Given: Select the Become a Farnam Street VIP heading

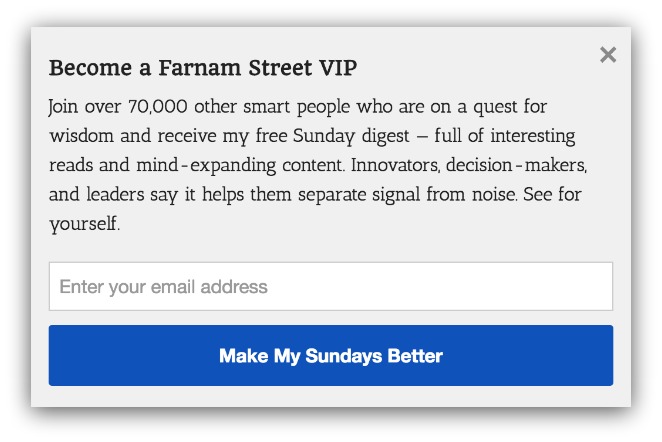Looking at the screenshot, I should (203, 68).
